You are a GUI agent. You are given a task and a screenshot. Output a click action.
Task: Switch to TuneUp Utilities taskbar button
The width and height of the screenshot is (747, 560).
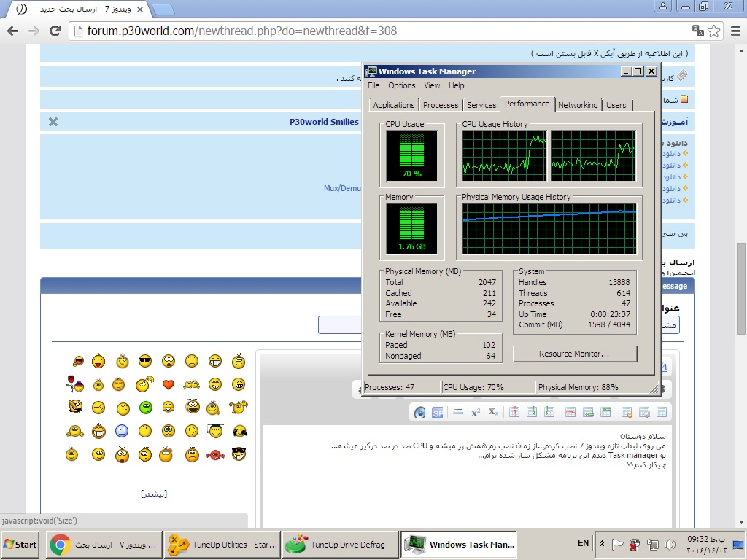(x=222, y=544)
